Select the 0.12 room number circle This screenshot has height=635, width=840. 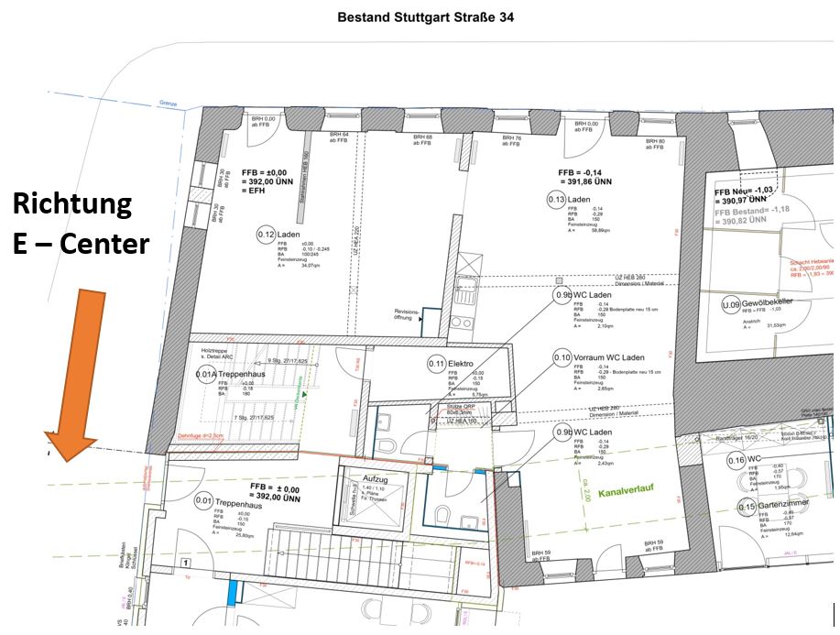pos(266,235)
